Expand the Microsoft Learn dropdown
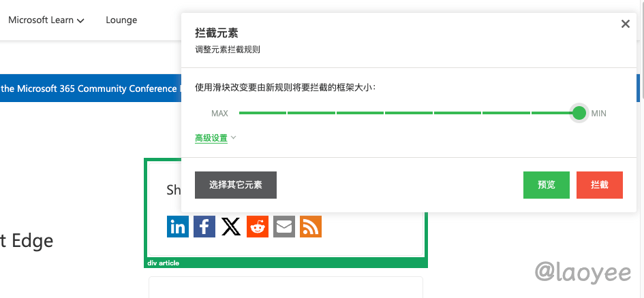644x298 pixels. click(46, 20)
